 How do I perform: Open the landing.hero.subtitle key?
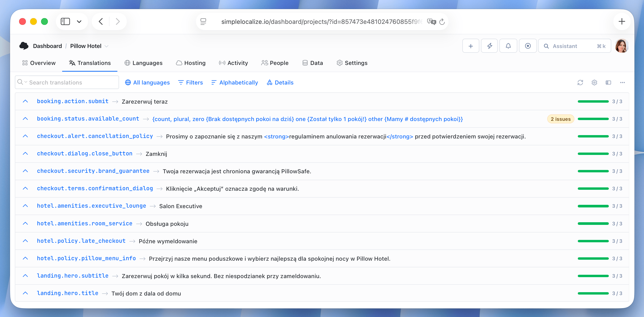click(x=73, y=276)
